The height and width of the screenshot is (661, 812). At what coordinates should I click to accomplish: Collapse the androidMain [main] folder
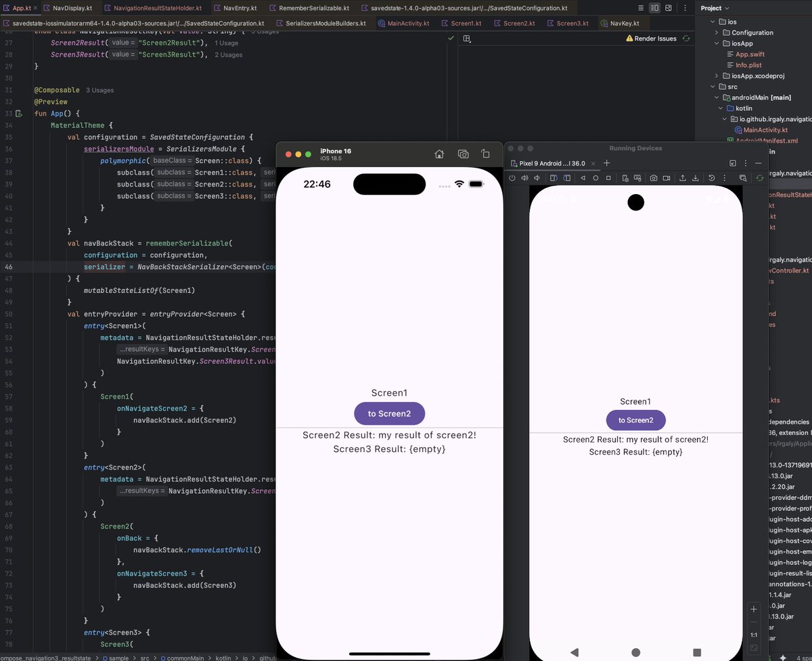(717, 97)
